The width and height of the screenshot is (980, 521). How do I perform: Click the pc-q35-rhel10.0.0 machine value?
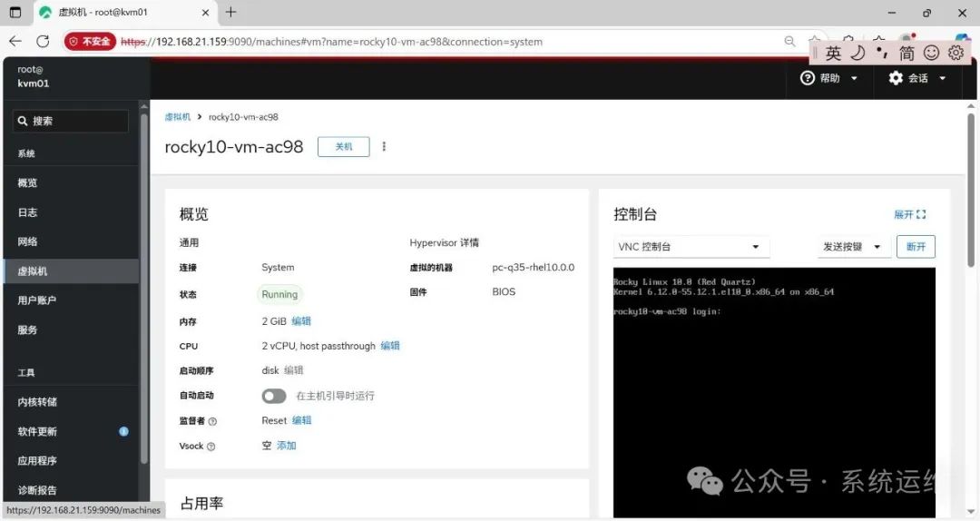[534, 267]
